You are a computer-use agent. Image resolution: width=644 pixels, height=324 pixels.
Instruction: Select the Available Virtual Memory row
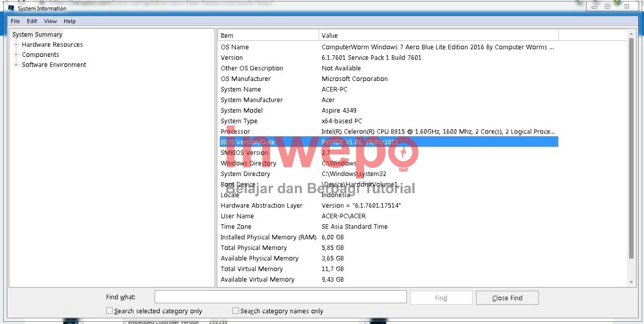pos(388,279)
